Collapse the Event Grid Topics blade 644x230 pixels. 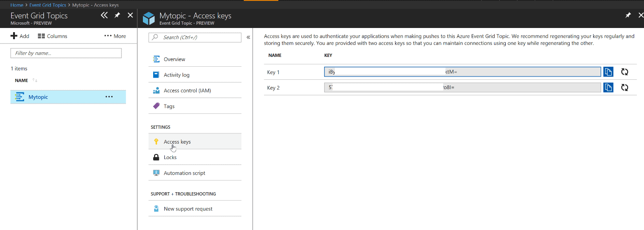pos(104,15)
